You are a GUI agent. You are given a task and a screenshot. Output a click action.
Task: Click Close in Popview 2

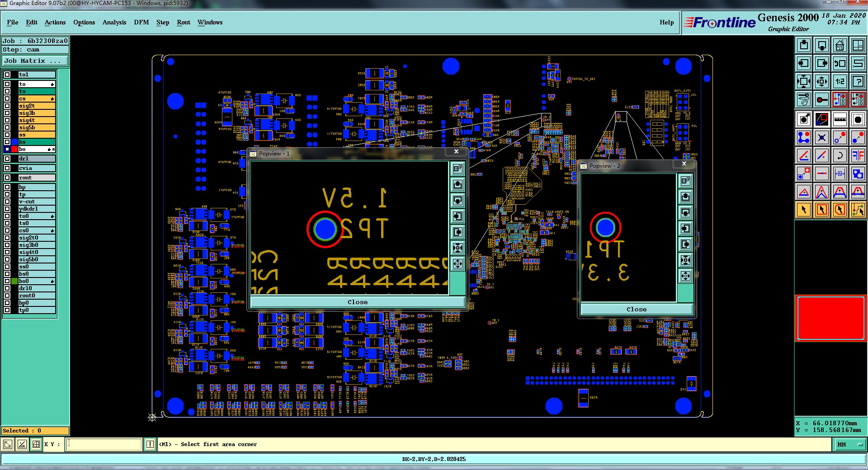click(637, 309)
